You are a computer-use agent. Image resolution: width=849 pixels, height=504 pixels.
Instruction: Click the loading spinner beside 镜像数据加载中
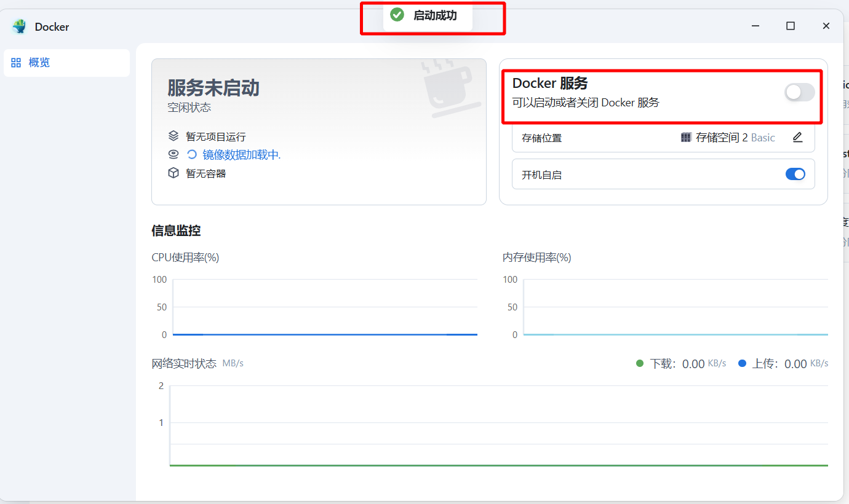tap(192, 155)
